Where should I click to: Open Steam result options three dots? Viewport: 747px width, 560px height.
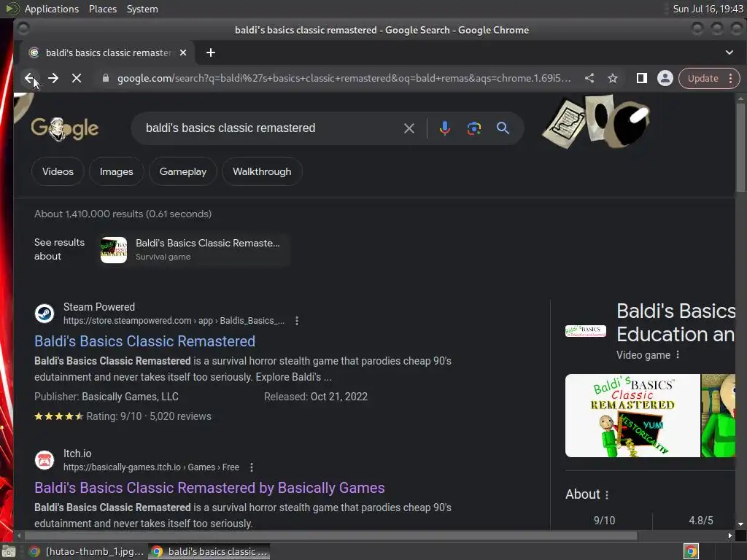coord(297,321)
